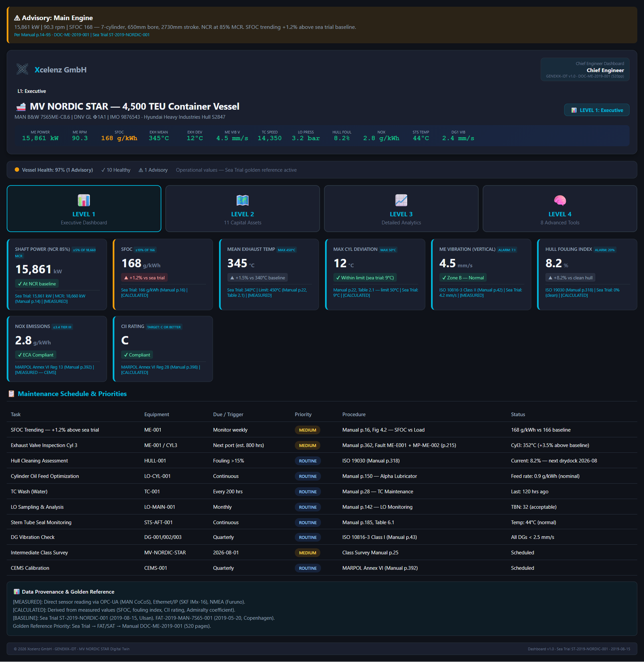
Task: Click the Level 3 trend chart icon
Action: point(401,200)
